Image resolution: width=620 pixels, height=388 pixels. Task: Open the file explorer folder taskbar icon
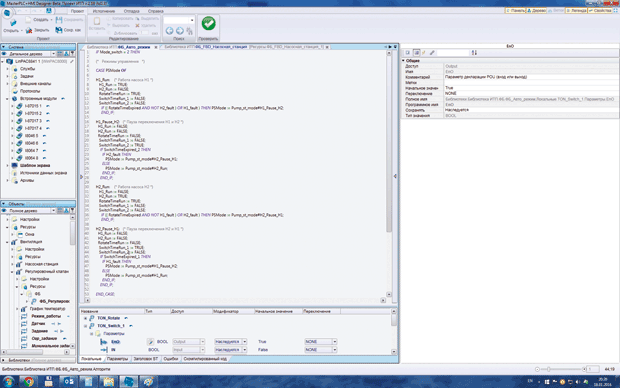pyautogui.click(x=108, y=381)
